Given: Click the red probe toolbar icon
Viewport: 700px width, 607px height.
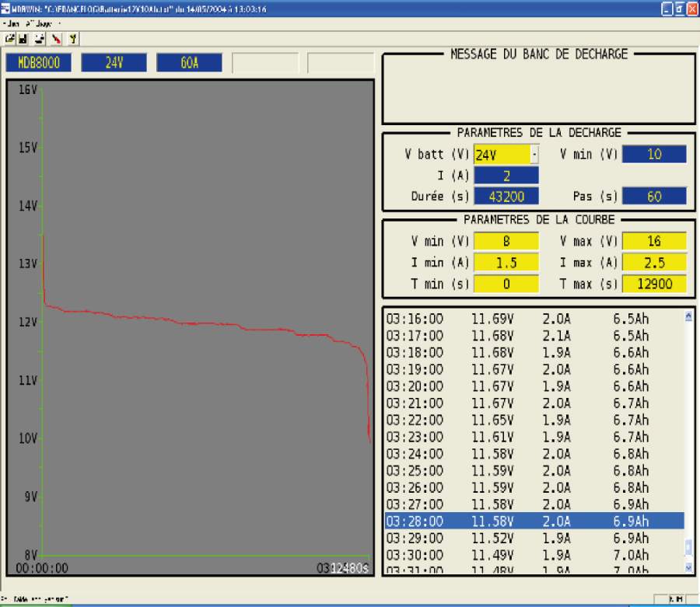Looking at the screenshot, I should tap(56, 39).
